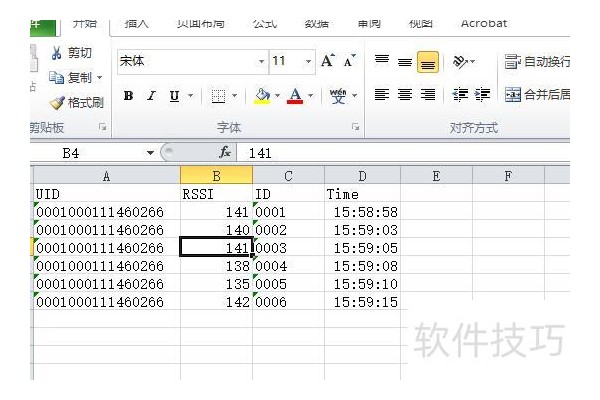Select column F header
600x400 pixels.
(x=508, y=176)
